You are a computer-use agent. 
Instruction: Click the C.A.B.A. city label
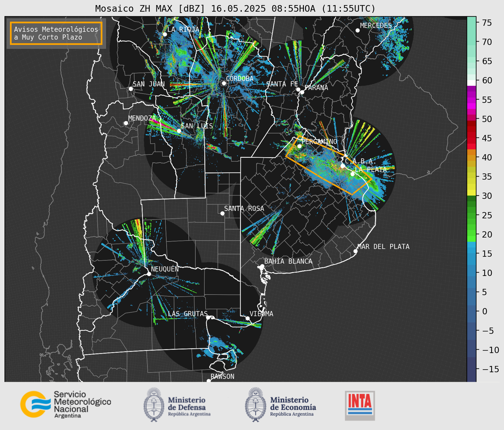click(361, 161)
